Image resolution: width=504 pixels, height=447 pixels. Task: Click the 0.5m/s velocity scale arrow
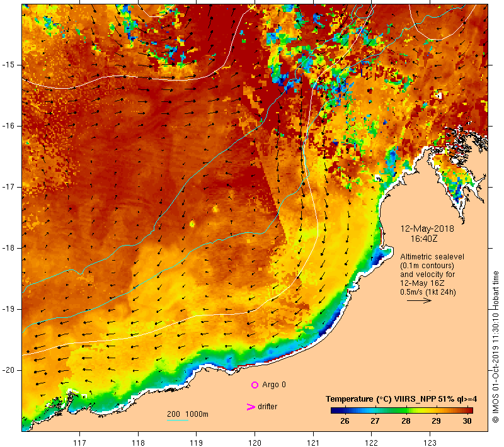419,300
